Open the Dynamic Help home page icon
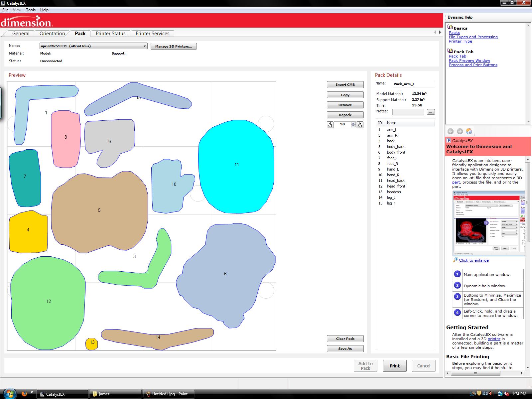Screen dimensions: 532x399 pyautogui.click(x=469, y=131)
